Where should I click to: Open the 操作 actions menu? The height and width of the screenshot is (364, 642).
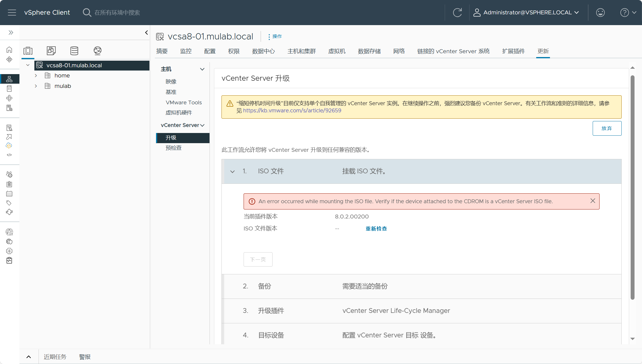click(x=275, y=36)
